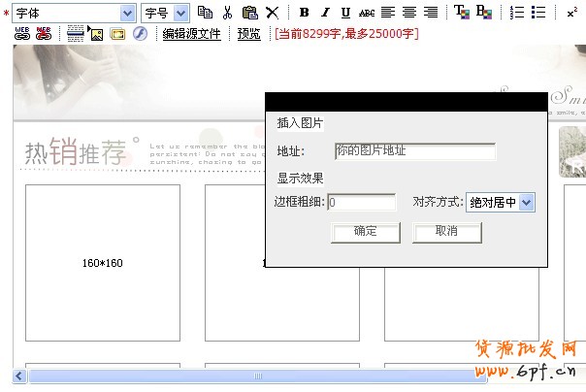Apply superscript x² formatting
The width and height of the screenshot is (586, 392).
coord(571,13)
